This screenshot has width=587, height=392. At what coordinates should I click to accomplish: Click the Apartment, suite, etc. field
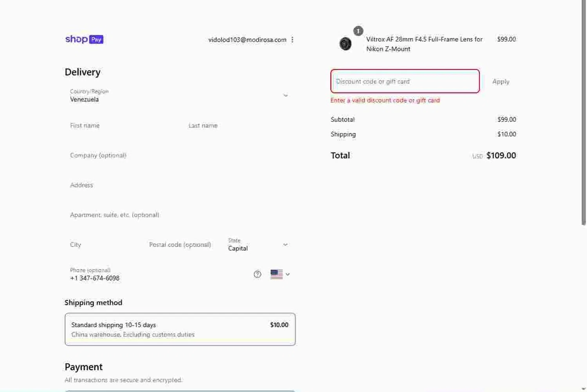[179, 215]
